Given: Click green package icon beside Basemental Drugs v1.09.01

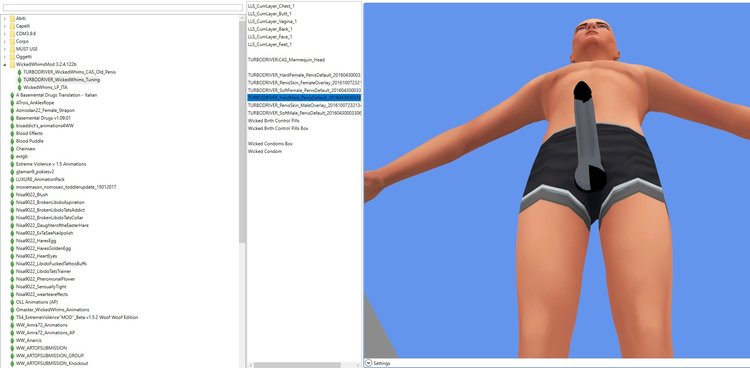Looking at the screenshot, I should pos(12,118).
